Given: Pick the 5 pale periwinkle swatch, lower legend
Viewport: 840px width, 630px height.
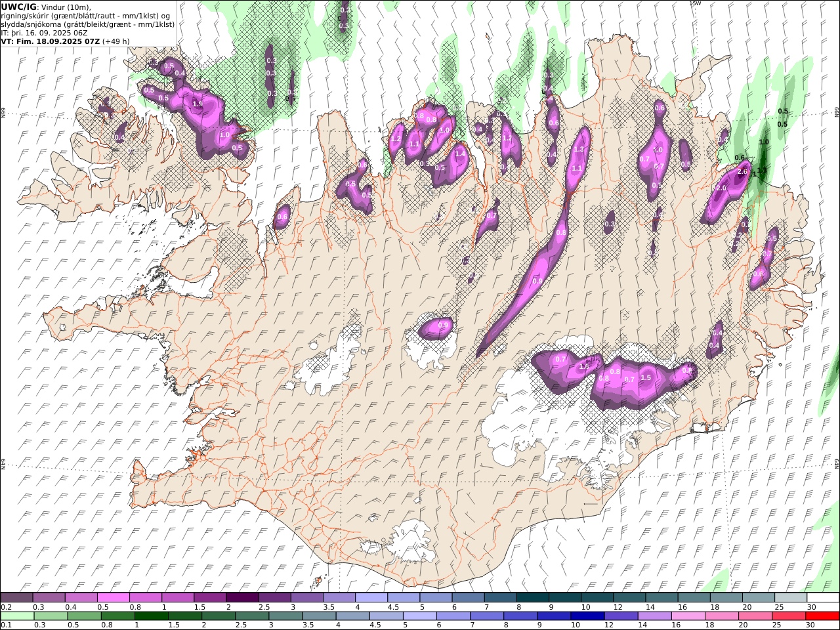Looking at the screenshot, I should click(x=419, y=616).
